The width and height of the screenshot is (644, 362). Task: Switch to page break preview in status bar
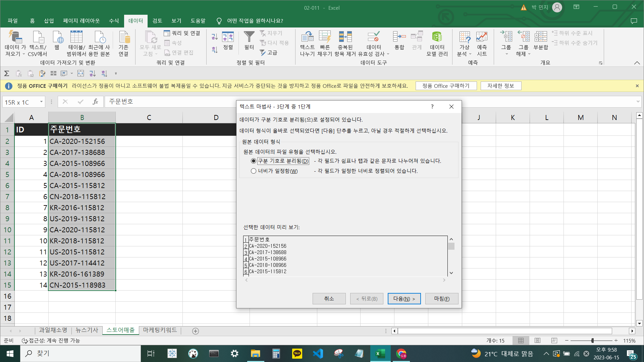click(554, 341)
